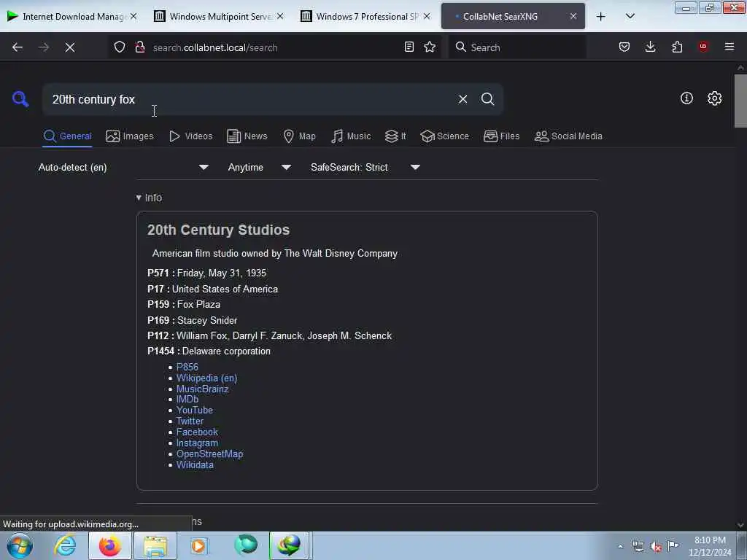Select the Social Media category
Image resolution: width=747 pixels, height=560 pixels.
(568, 136)
